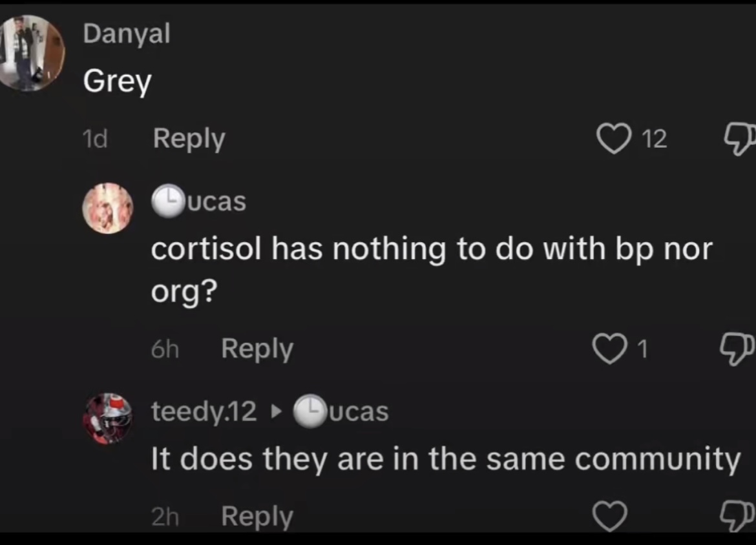This screenshot has height=545, width=756.
Task: Open ucas mention after teedy.12 arrow
Action: tap(341, 411)
